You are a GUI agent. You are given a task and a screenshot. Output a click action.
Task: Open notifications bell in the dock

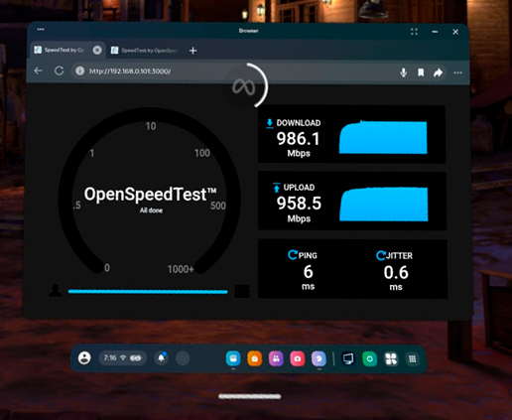pos(162,358)
